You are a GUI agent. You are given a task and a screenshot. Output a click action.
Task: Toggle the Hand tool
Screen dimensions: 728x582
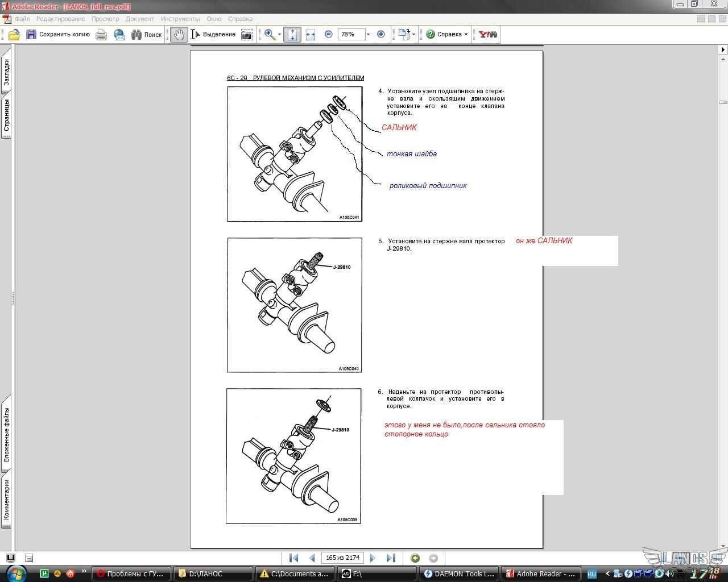[x=179, y=35]
